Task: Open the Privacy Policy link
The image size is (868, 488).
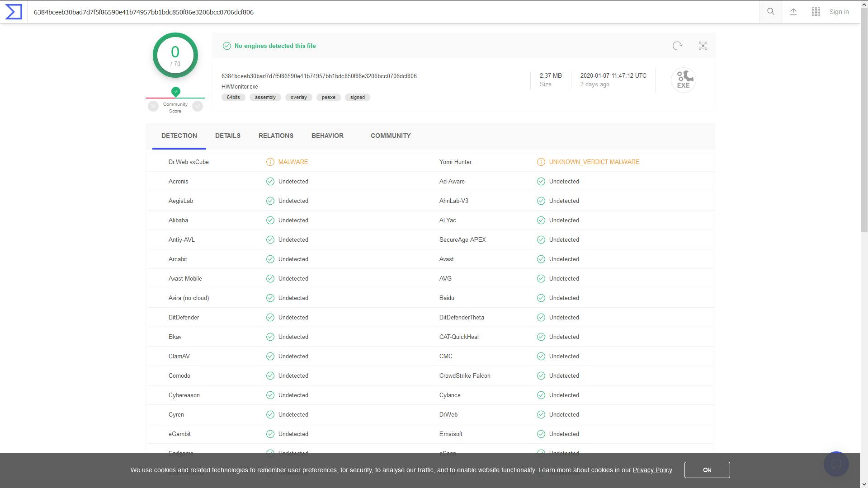Action: (652, 470)
